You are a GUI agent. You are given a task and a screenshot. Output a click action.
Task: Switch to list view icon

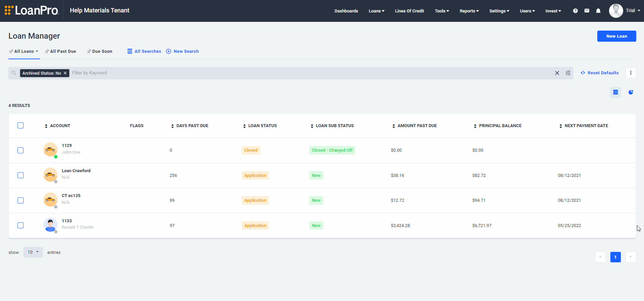(x=615, y=92)
